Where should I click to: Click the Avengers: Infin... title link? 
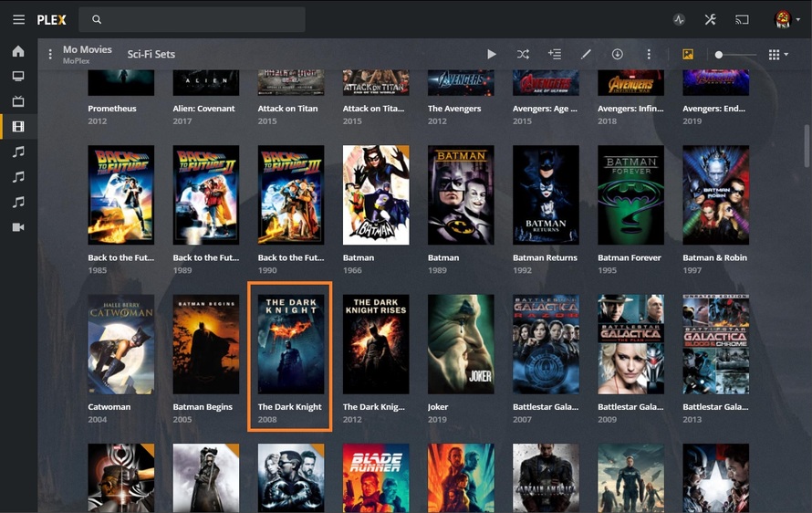point(630,109)
